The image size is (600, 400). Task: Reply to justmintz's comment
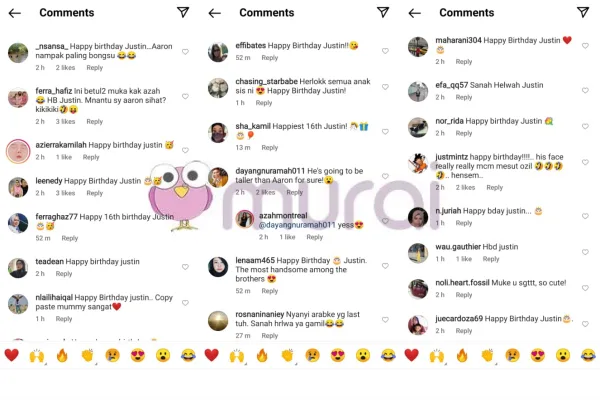click(494, 188)
